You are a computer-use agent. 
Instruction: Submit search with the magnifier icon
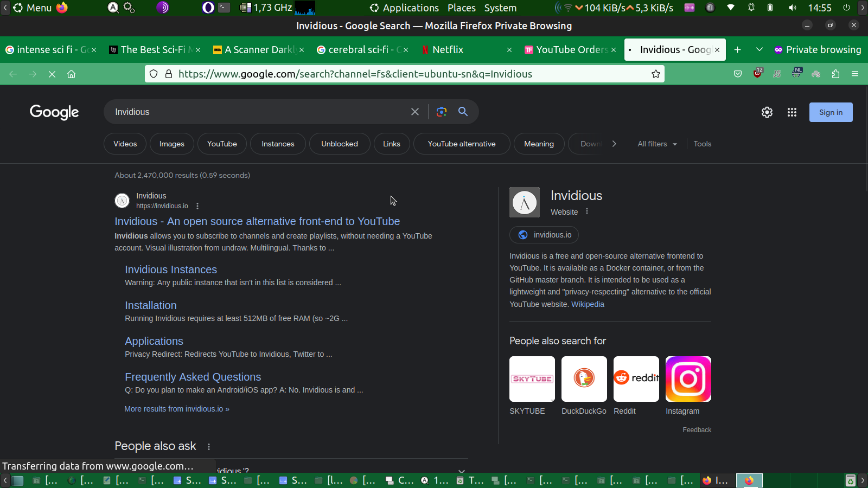(463, 112)
